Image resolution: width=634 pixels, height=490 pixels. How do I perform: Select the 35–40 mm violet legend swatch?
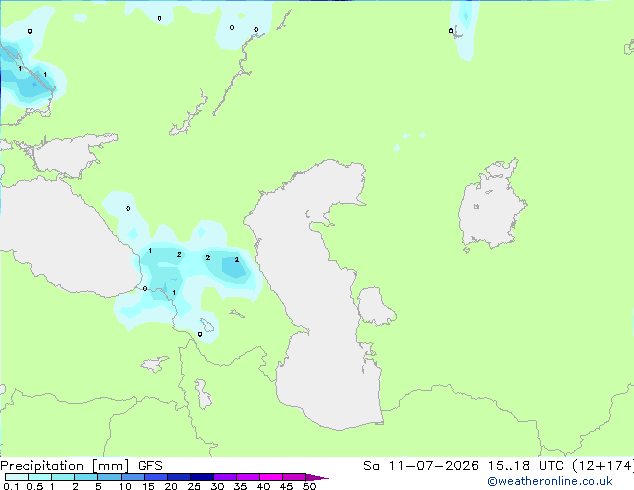(x=248, y=477)
